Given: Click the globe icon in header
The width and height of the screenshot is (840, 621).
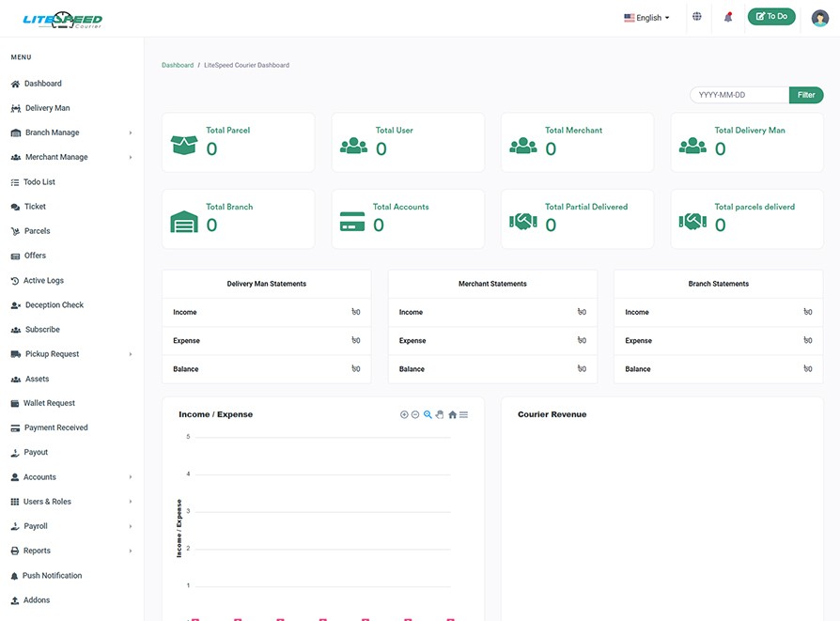Looking at the screenshot, I should click(696, 17).
